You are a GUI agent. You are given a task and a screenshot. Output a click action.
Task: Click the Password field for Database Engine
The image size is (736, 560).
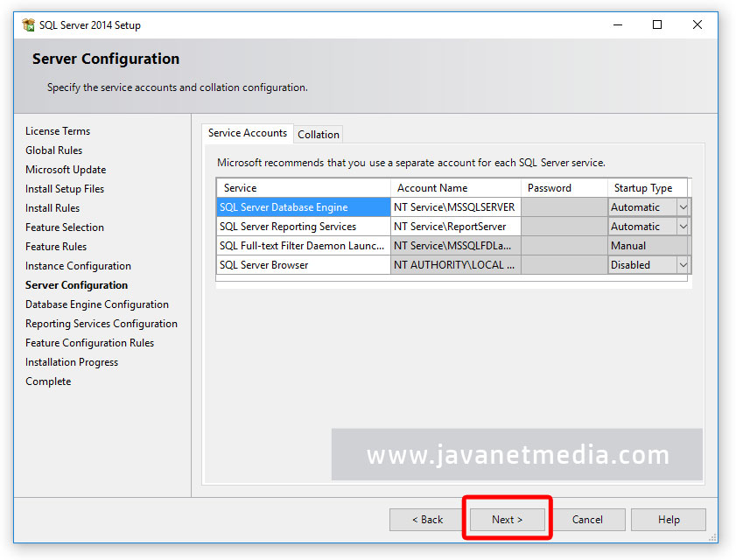(564, 206)
